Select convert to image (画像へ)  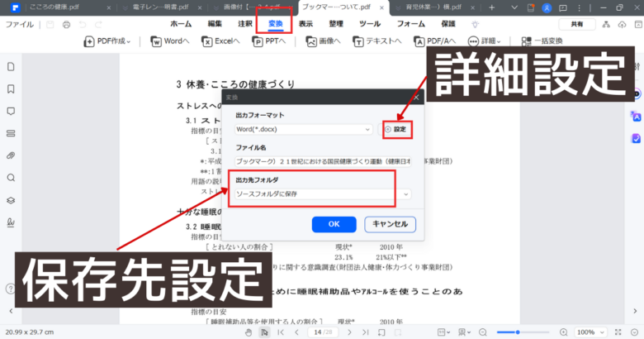(323, 41)
